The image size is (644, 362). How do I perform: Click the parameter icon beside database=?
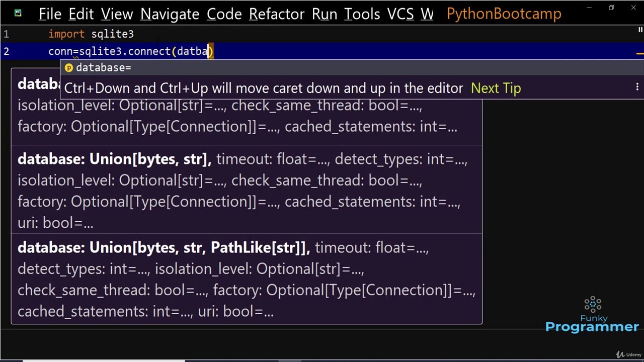(x=69, y=68)
